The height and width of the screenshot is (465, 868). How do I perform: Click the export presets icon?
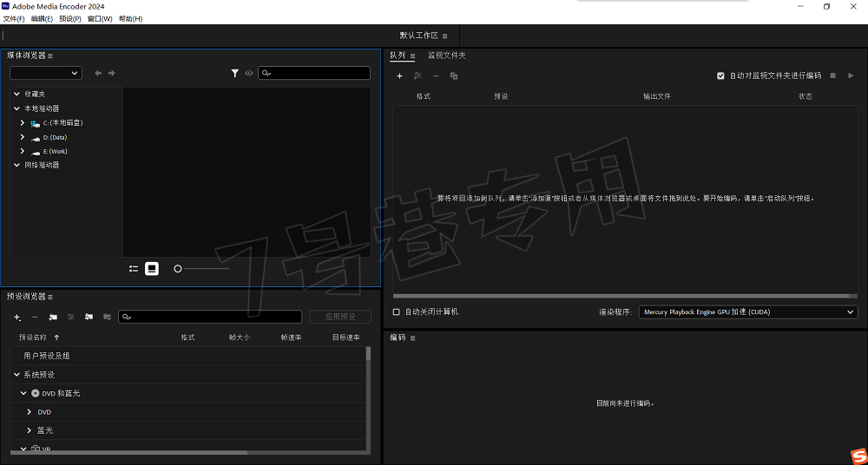pos(107,318)
